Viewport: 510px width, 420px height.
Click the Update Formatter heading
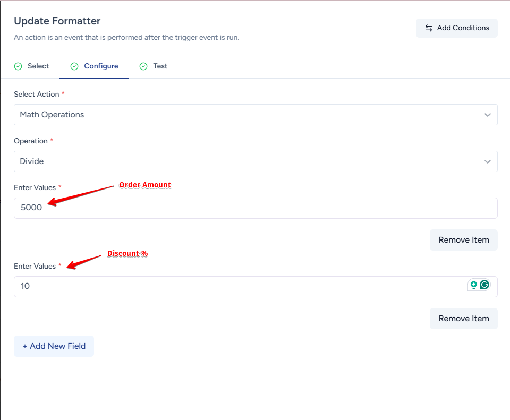tap(57, 21)
